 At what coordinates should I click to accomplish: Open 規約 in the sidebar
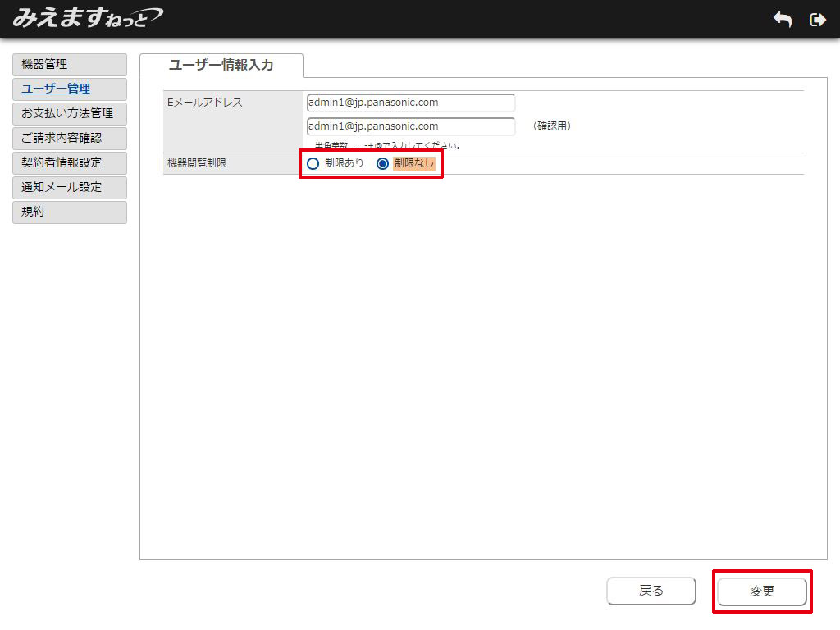70,212
